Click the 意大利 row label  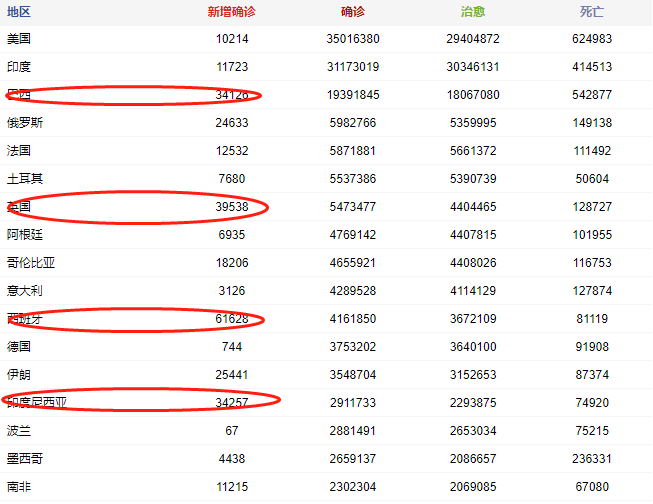click(x=25, y=291)
